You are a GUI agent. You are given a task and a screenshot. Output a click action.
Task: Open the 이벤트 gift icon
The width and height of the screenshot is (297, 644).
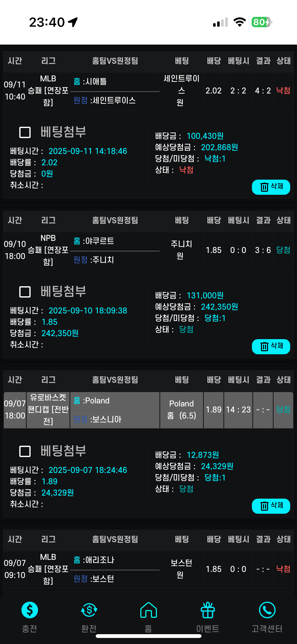coord(208,610)
